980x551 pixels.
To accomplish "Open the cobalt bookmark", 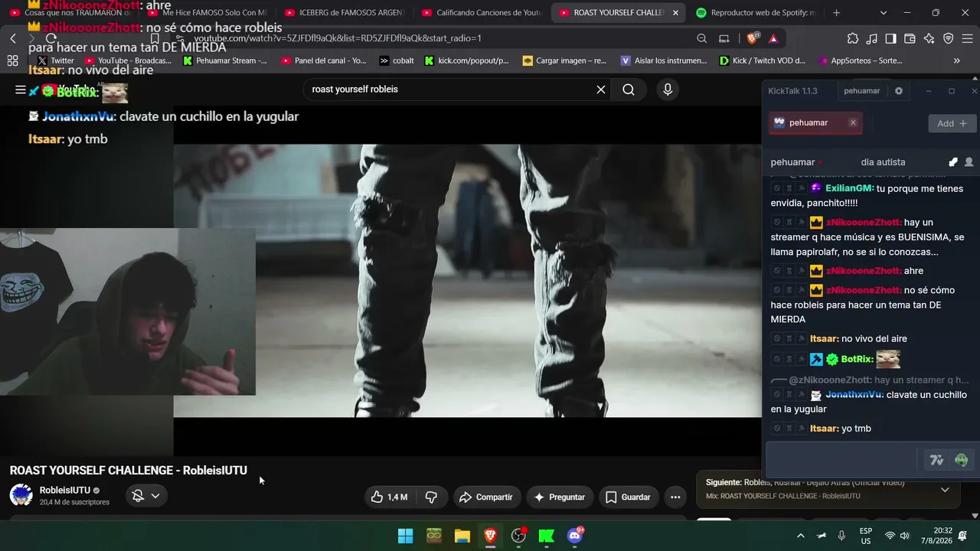I will coord(397,60).
